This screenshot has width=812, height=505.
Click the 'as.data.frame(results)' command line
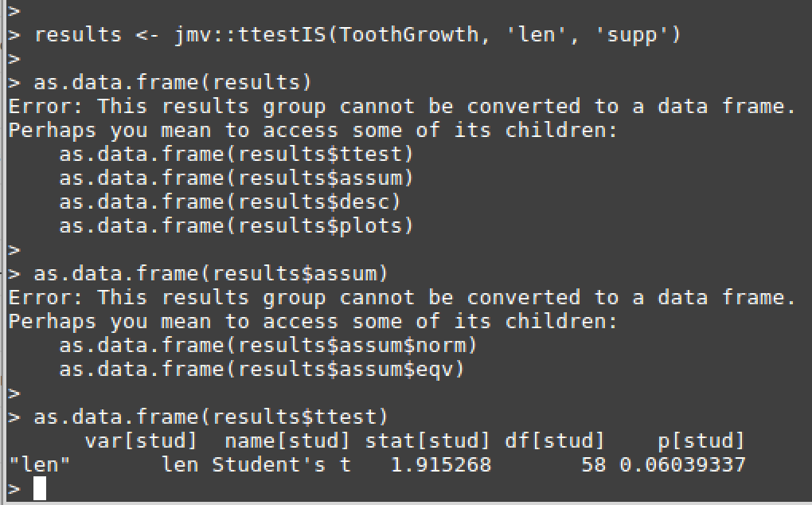click(173, 82)
